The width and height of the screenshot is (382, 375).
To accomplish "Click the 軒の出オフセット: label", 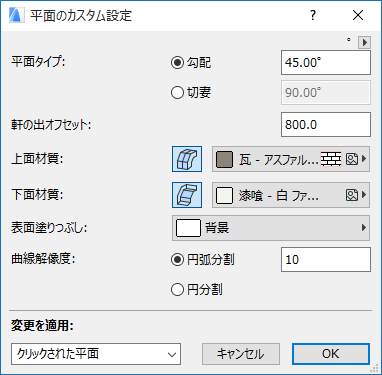I will [51, 125].
